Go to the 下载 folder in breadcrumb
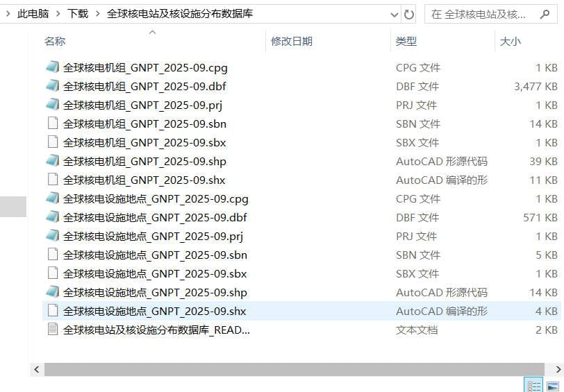This screenshot has height=392, width=564. [x=78, y=14]
